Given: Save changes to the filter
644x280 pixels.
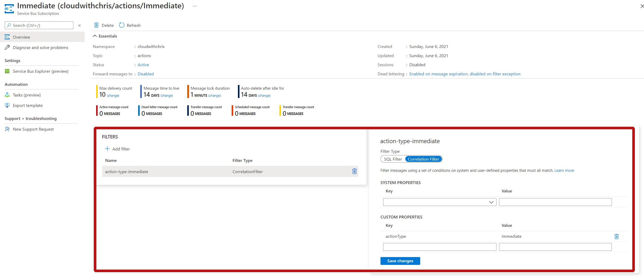Looking at the screenshot, I should click(x=400, y=261).
